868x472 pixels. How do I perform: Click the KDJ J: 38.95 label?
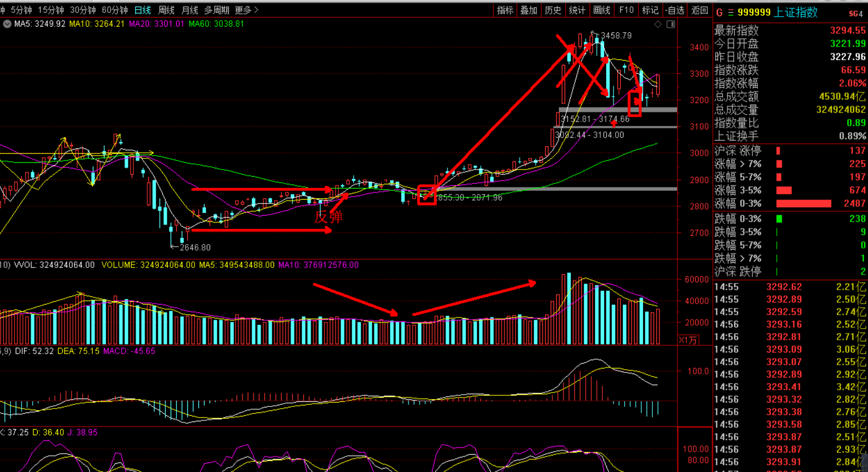pos(82,433)
